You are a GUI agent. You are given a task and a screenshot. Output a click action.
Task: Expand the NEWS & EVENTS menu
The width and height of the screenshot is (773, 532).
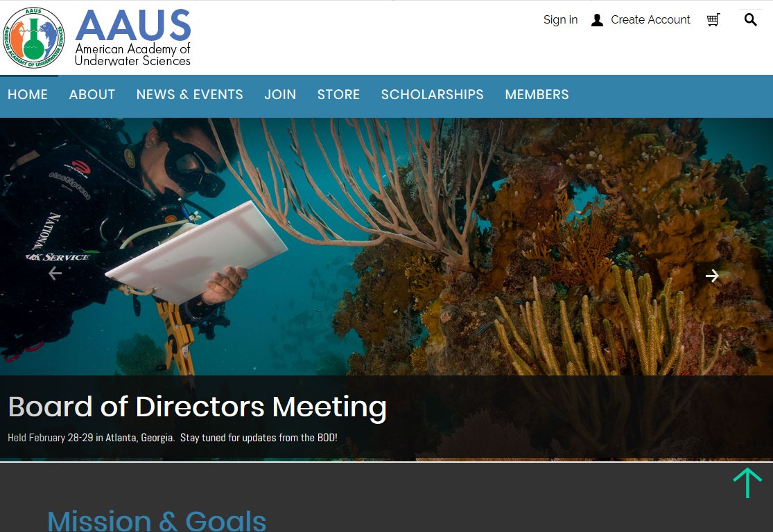190,95
